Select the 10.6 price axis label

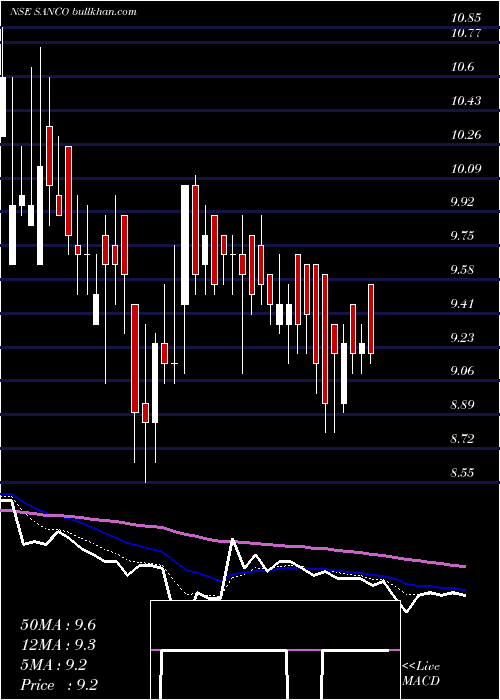(x=462, y=67)
